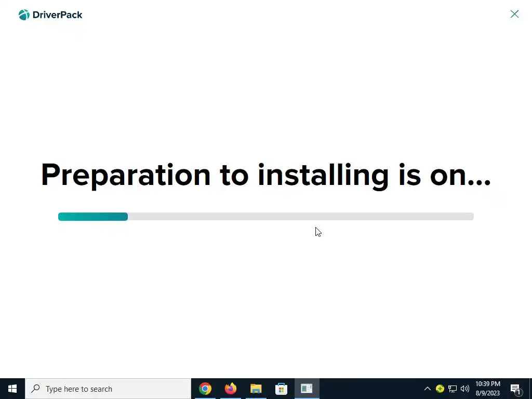Open Firefox from the taskbar

tap(230, 389)
